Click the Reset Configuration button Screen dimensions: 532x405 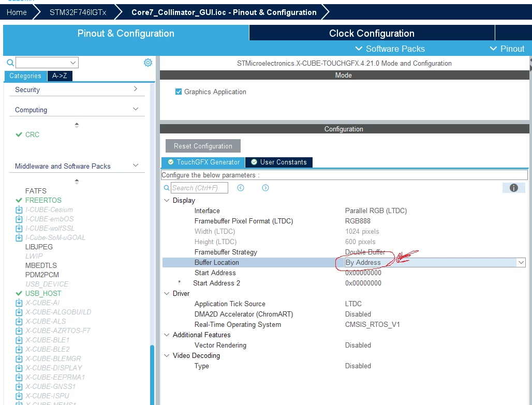pyautogui.click(x=203, y=146)
